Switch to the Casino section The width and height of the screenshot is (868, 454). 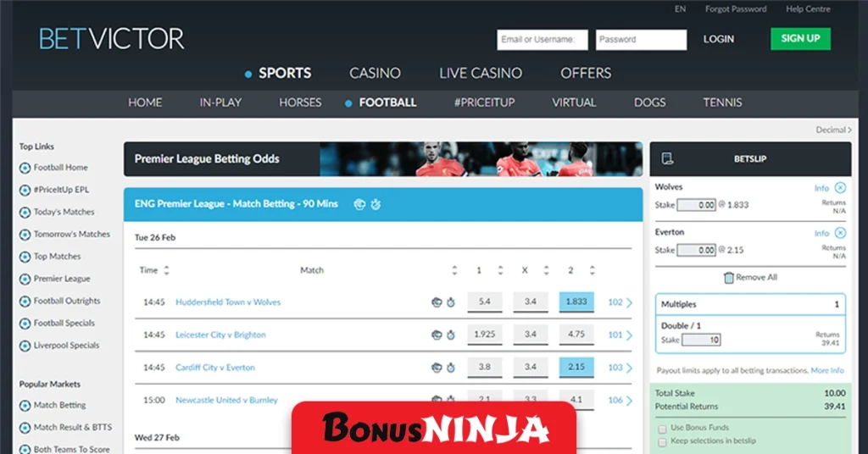point(375,73)
